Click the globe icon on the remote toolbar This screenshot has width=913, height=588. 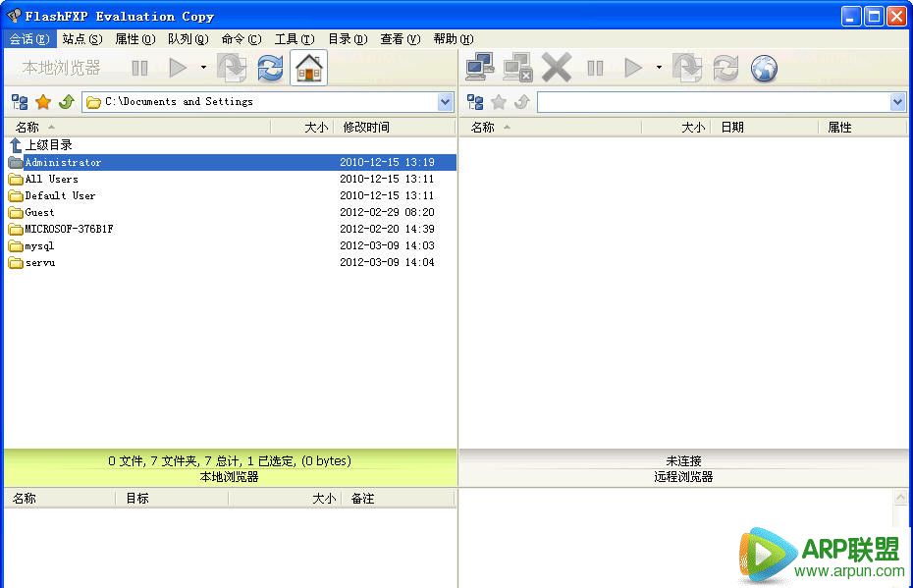click(x=764, y=67)
